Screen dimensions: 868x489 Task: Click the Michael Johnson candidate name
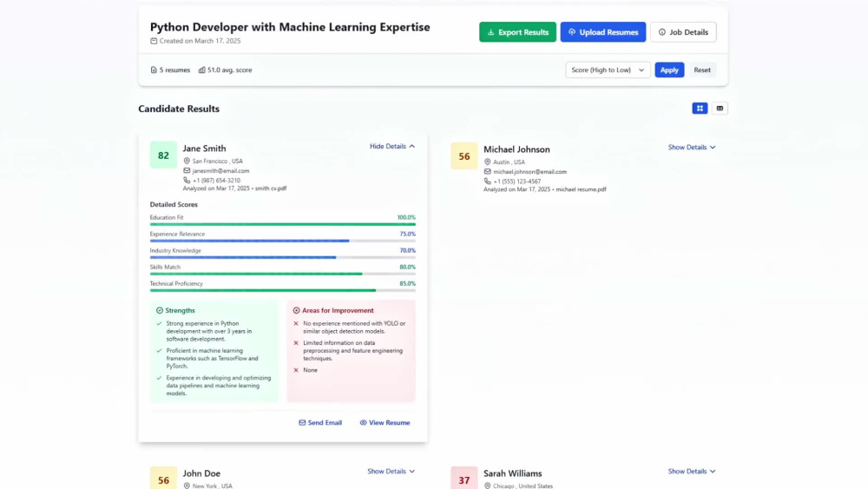pos(516,149)
